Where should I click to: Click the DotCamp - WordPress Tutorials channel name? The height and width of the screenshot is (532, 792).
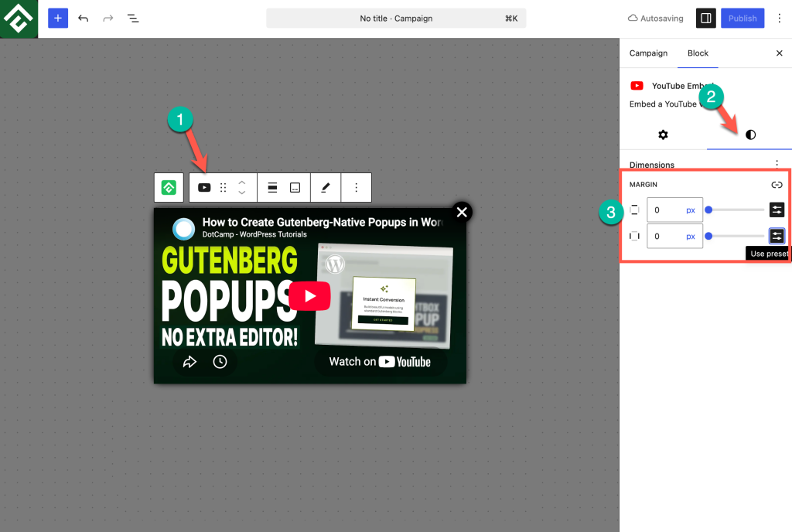[x=254, y=234]
